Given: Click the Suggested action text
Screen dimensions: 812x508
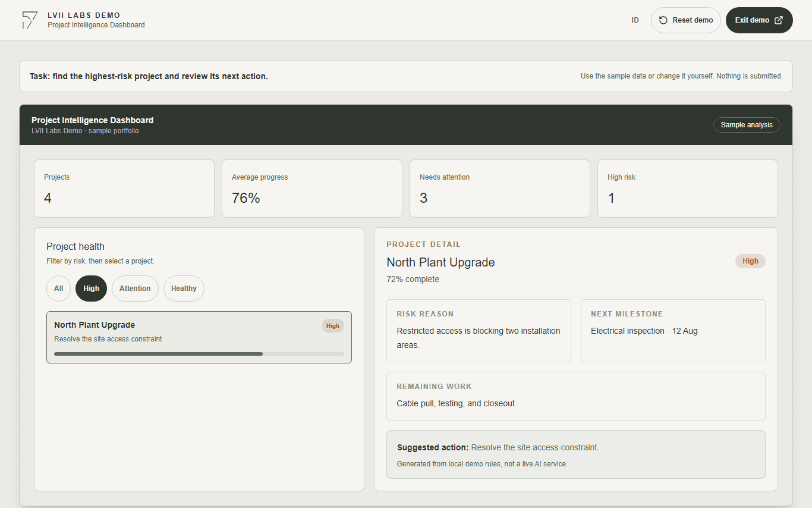Looking at the screenshot, I should pyautogui.click(x=498, y=447).
